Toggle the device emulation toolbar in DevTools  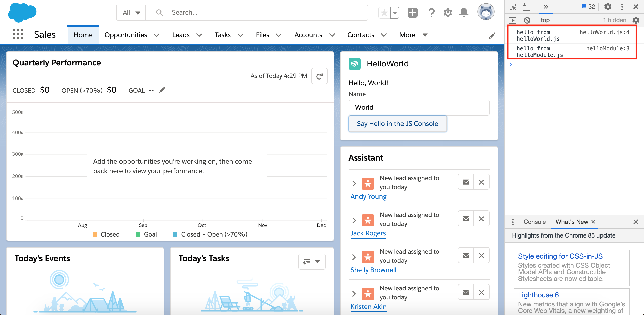[x=526, y=7]
